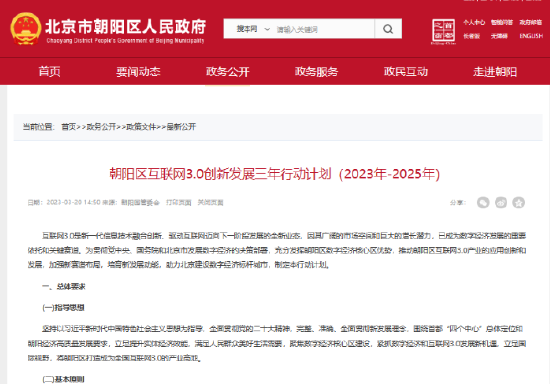Screen dimensions: 550x389
Task: Open the 要闻动态 navigation tab
Action: pos(138,72)
